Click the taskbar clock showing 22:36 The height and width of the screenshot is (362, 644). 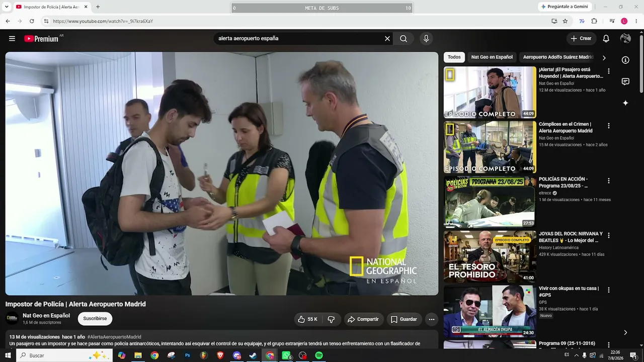tap(614, 355)
